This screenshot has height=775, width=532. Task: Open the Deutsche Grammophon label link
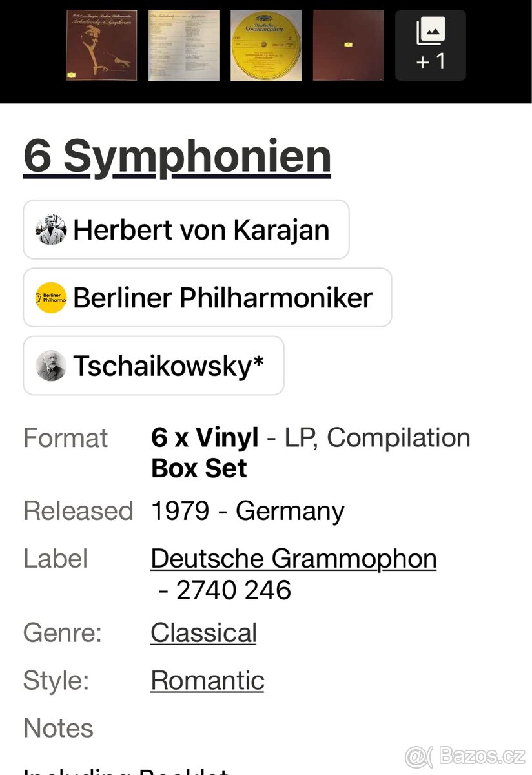(x=293, y=558)
